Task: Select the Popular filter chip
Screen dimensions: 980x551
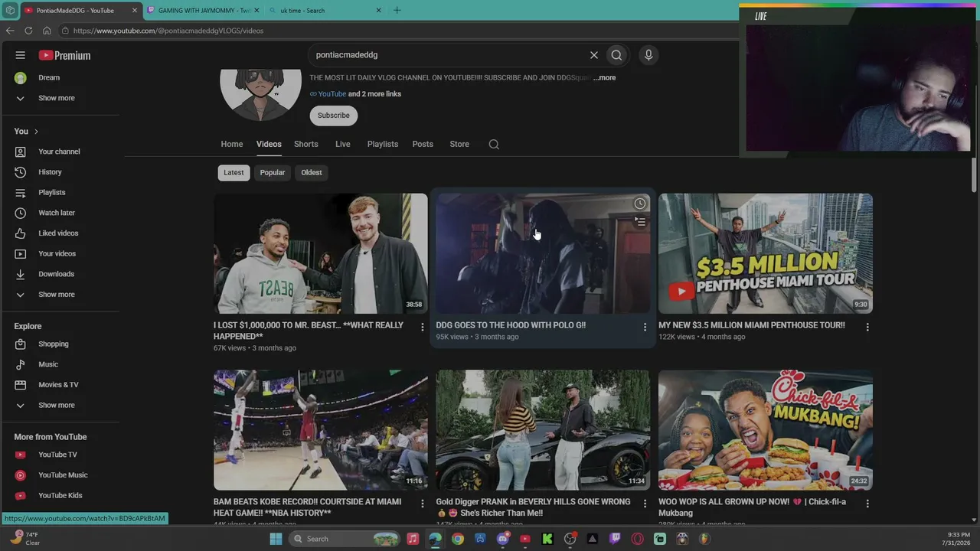Action: point(273,172)
